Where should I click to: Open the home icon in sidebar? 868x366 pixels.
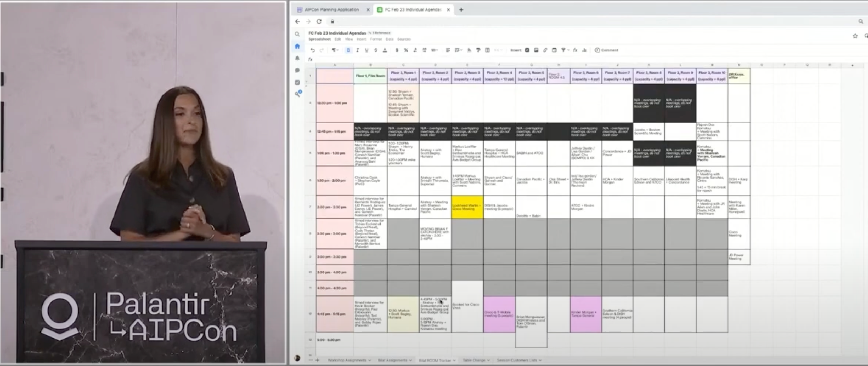click(x=297, y=47)
